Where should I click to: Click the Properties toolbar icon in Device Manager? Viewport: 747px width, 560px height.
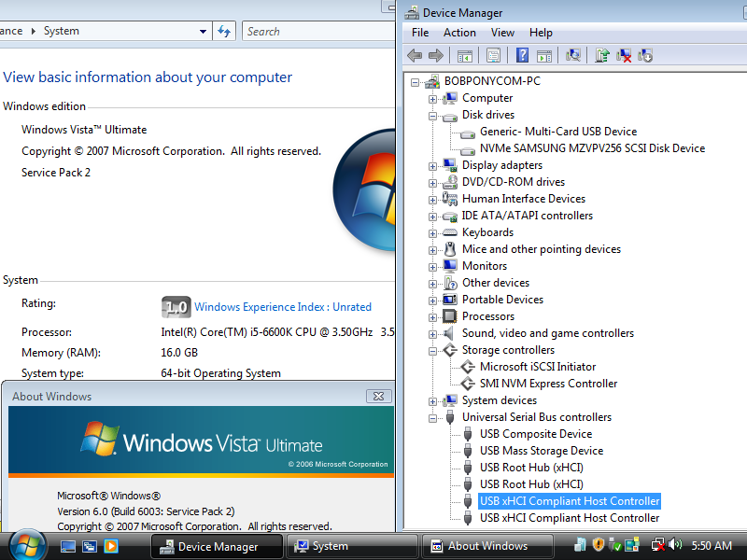pos(494,56)
